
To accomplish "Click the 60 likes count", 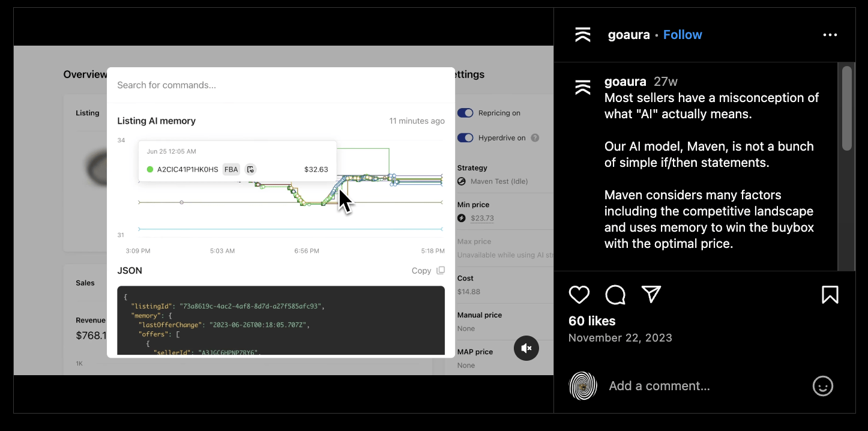I will tap(592, 321).
